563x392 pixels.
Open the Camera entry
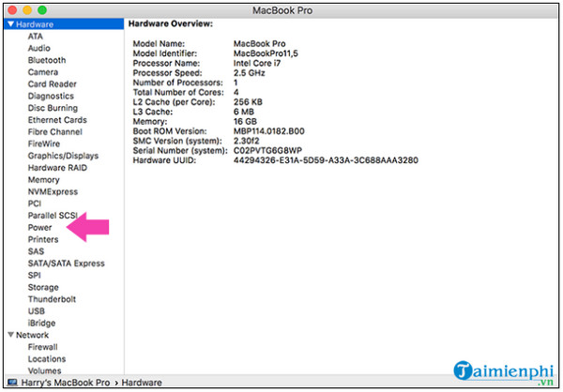point(43,72)
